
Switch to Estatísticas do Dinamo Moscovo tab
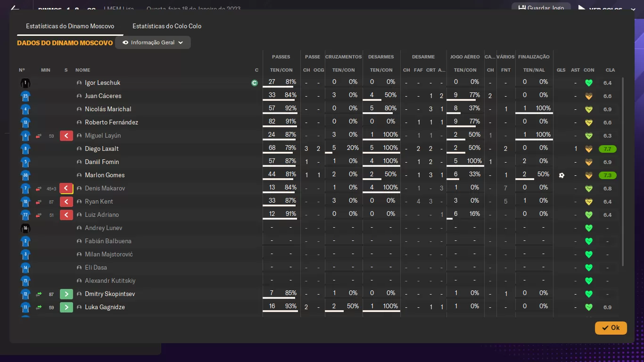tap(70, 26)
